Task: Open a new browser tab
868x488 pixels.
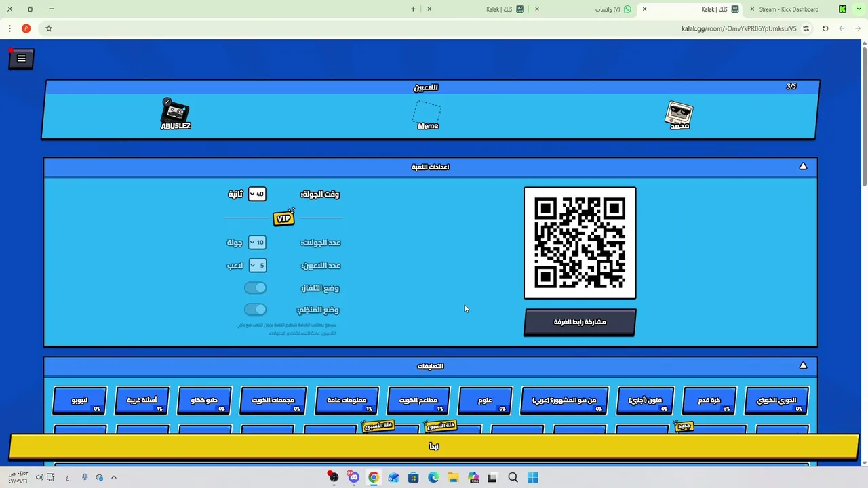Action: click(x=413, y=9)
